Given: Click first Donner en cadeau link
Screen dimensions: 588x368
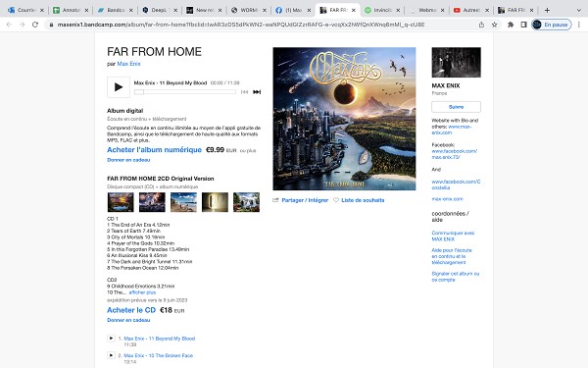Looking at the screenshot, I should 128,160.
